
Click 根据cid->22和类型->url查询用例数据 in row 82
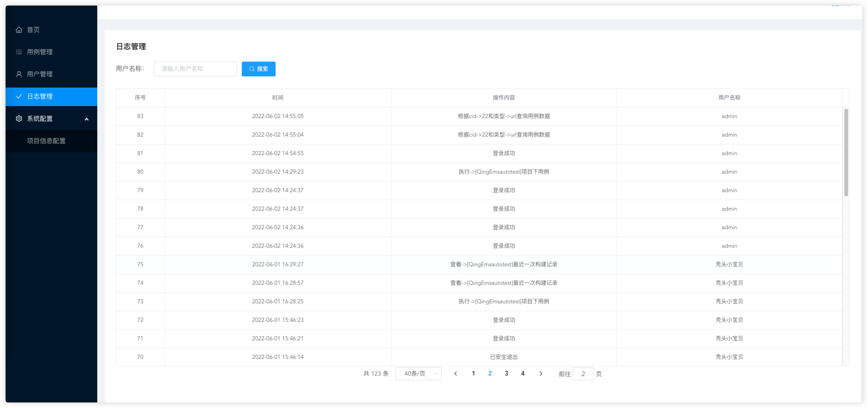coord(504,135)
